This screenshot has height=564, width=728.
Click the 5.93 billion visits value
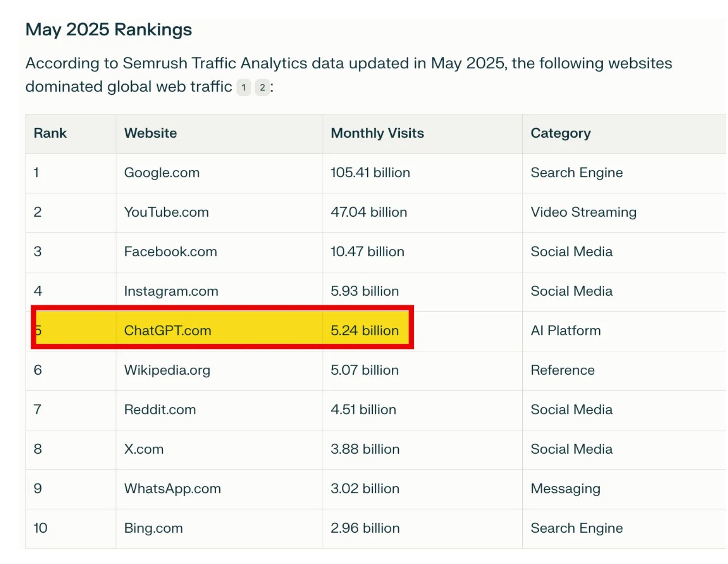(365, 291)
